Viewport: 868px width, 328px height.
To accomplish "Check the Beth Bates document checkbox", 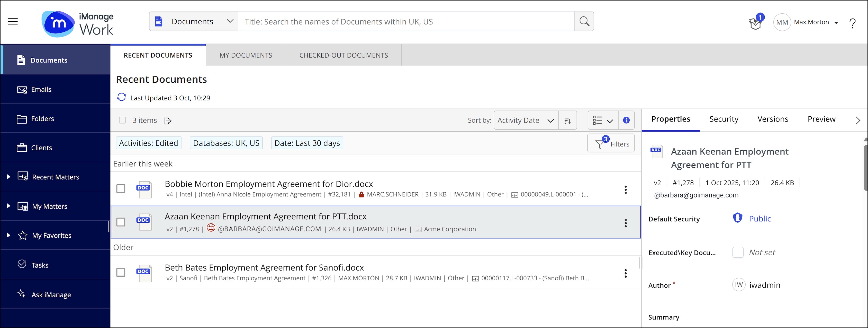I will coord(121,272).
